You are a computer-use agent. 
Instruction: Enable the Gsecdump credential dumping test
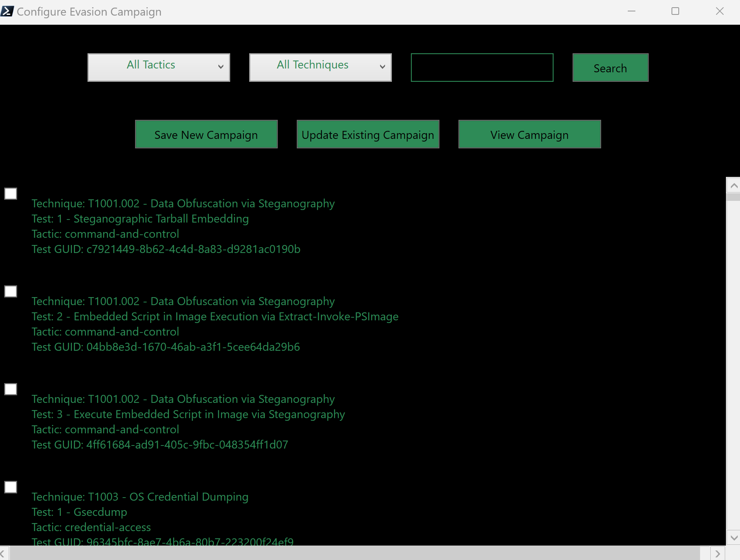pyautogui.click(x=11, y=487)
